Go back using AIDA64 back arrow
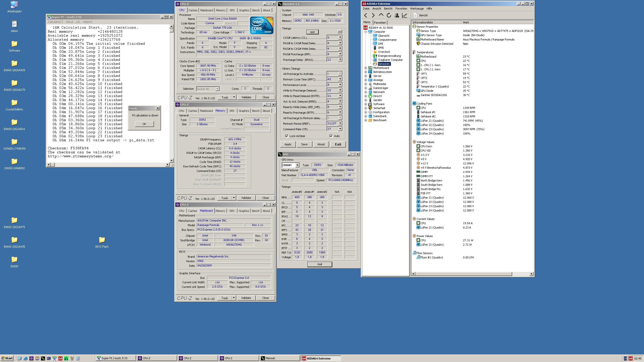The image size is (644, 362). tap(366, 15)
